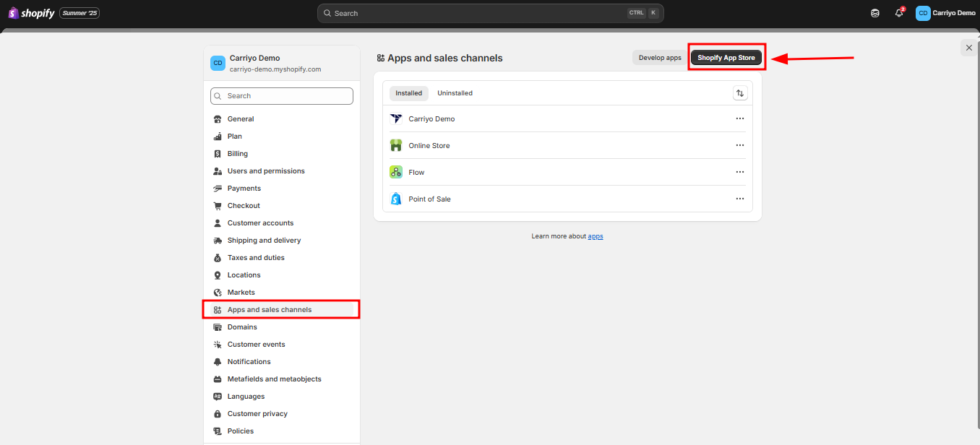Click the Customer accounts person icon
The image size is (980, 445).
click(x=218, y=223)
